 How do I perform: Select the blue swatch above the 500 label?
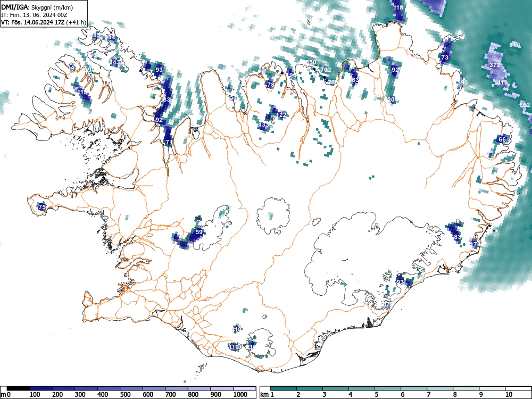(x=131, y=388)
